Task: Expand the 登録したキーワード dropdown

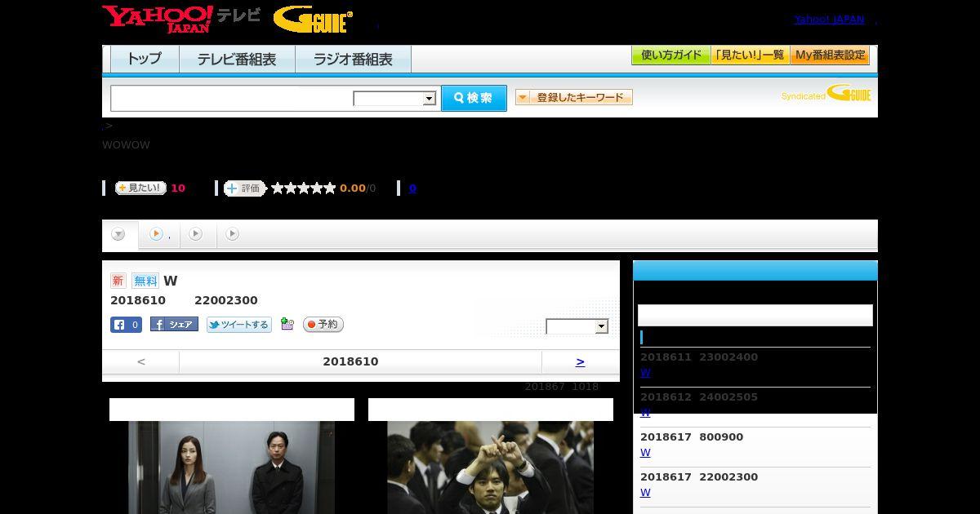Action: coord(574,97)
